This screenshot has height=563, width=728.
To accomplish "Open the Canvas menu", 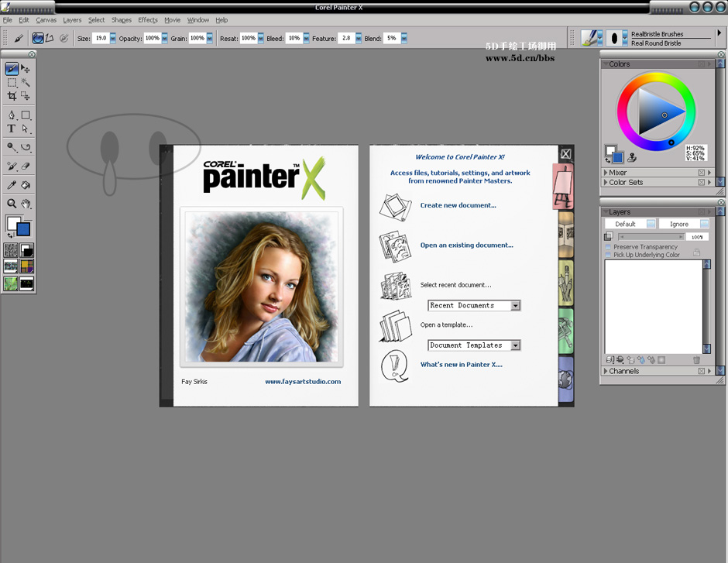I will pos(46,20).
